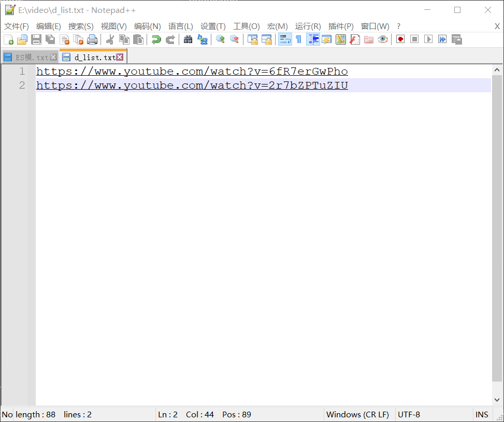The width and height of the screenshot is (504, 422).
Task: Select the d_list.txt tab
Action: [93, 57]
